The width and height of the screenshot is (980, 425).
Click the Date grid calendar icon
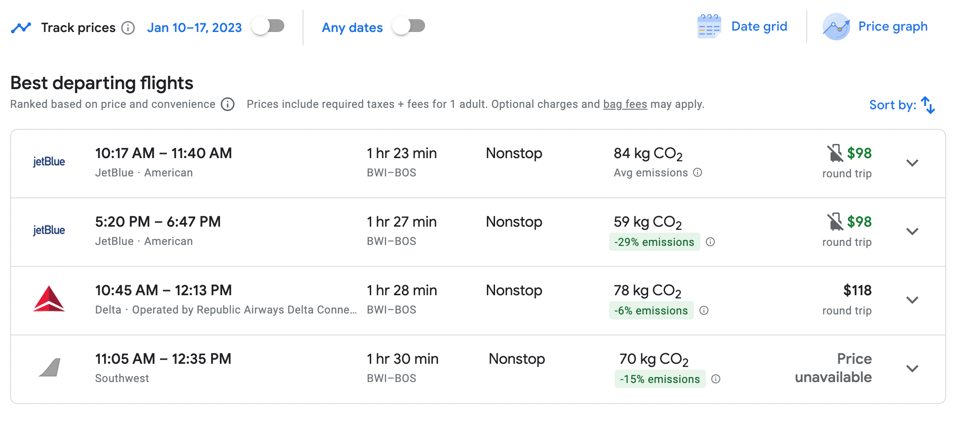709,27
